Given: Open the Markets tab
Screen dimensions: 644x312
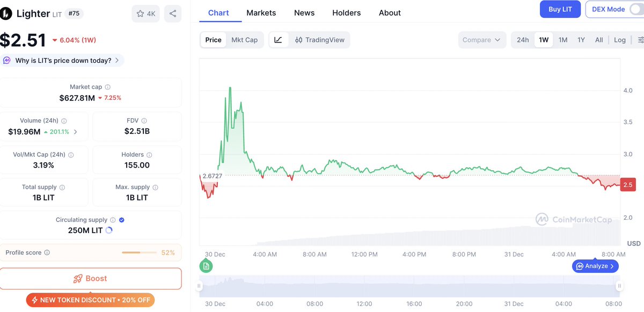Looking at the screenshot, I should (261, 13).
